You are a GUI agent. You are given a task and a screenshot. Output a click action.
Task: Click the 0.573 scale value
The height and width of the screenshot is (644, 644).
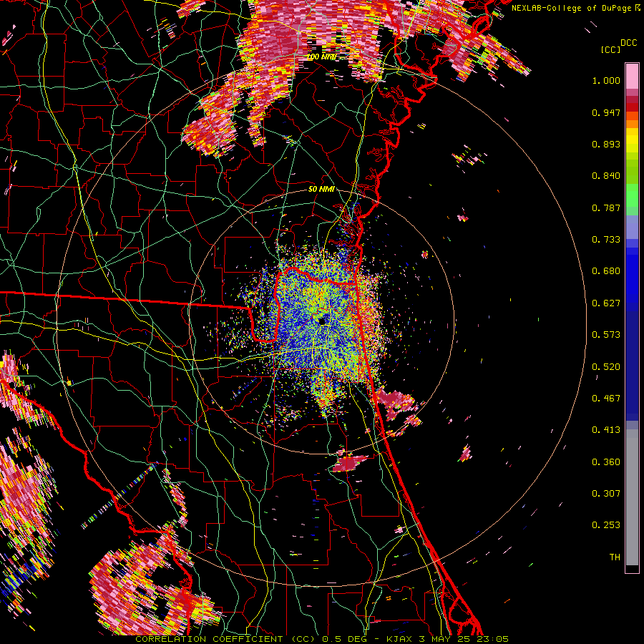point(606,335)
